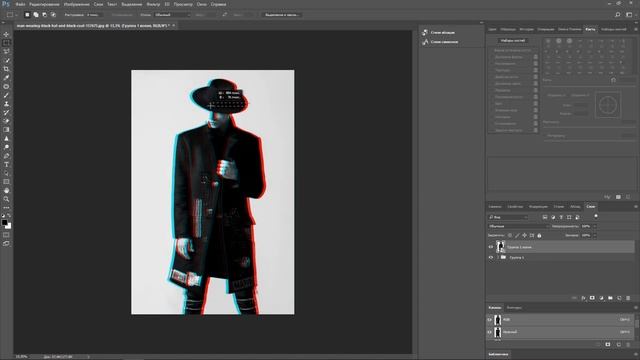
Task: Toggle RGB channel visibility eye
Action: [490, 320]
